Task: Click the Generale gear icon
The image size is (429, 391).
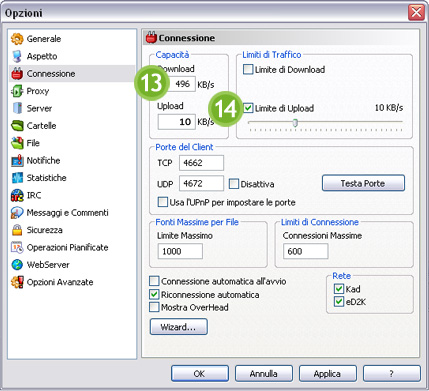Action: 17,39
